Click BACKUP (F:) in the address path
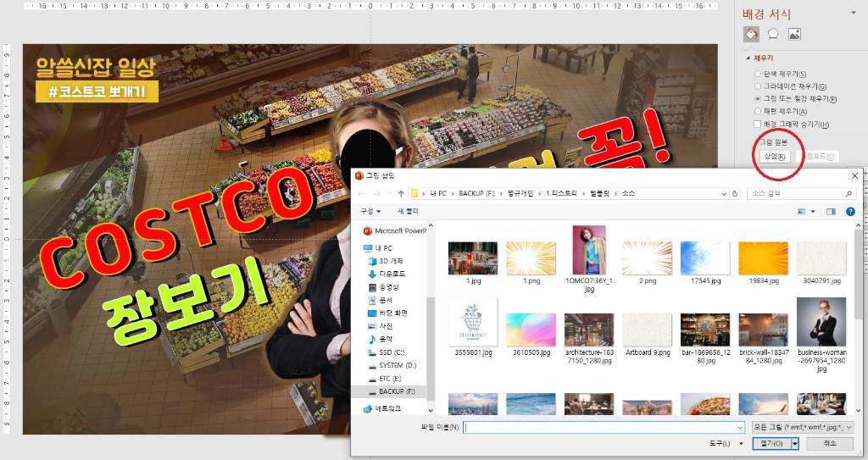Image resolution: width=868 pixels, height=460 pixels. tap(476, 194)
